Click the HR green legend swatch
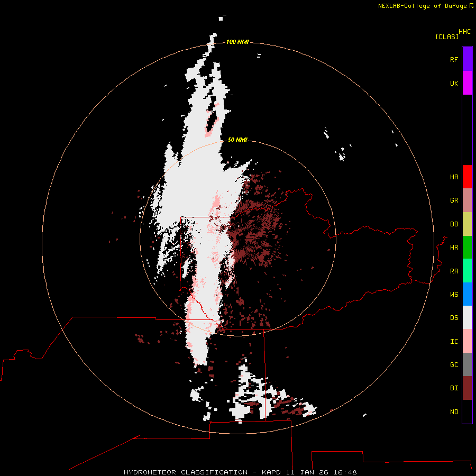 [x=467, y=248]
